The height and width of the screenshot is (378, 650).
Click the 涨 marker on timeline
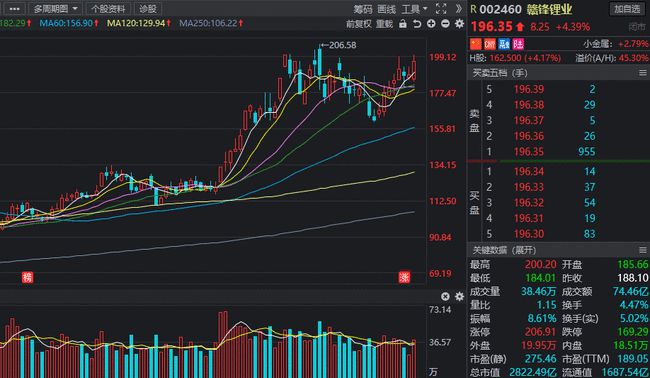click(404, 277)
